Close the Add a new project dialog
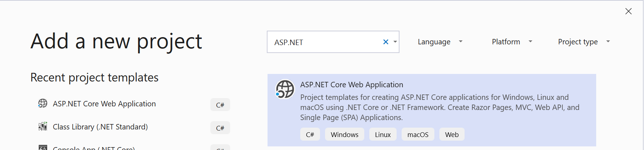 tap(629, 11)
